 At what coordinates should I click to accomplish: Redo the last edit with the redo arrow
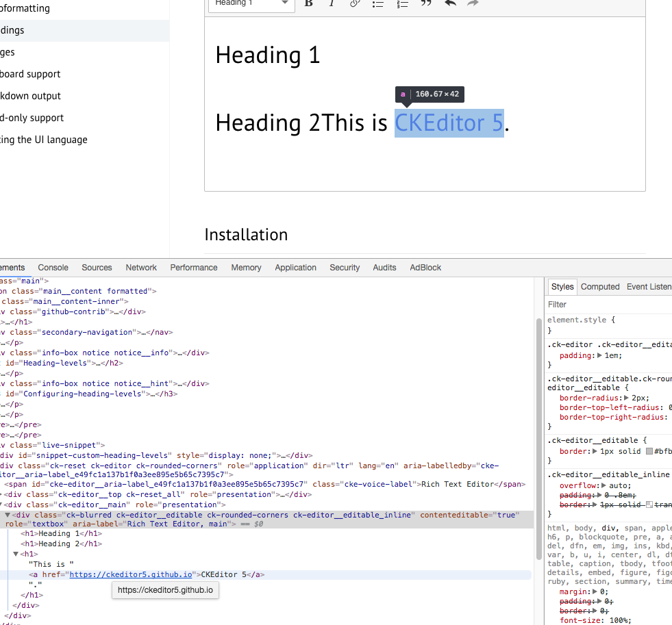472,3
